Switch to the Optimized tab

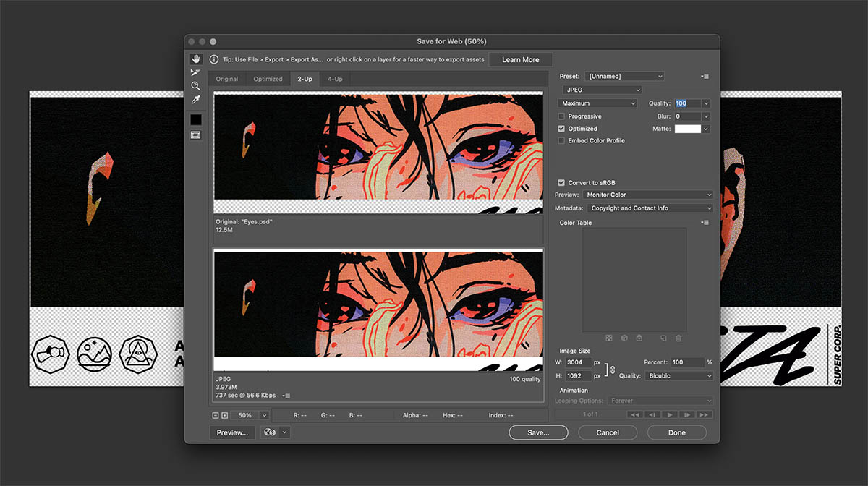268,79
